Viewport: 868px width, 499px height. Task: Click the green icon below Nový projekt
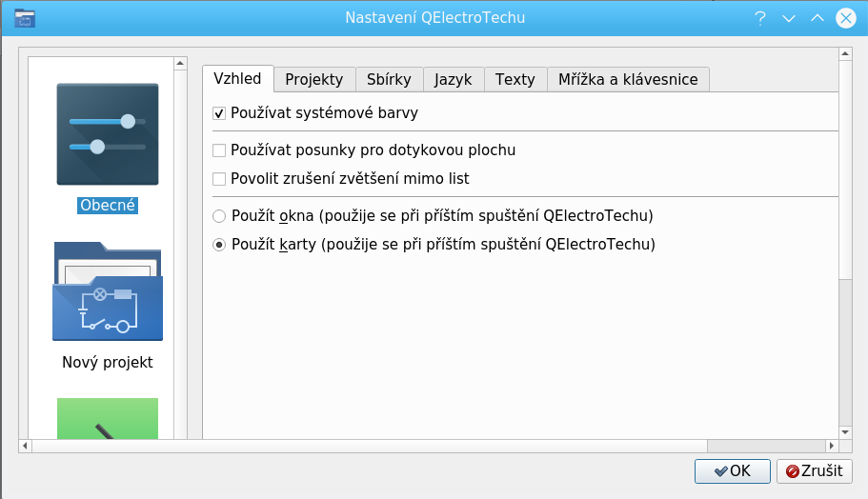click(x=107, y=419)
